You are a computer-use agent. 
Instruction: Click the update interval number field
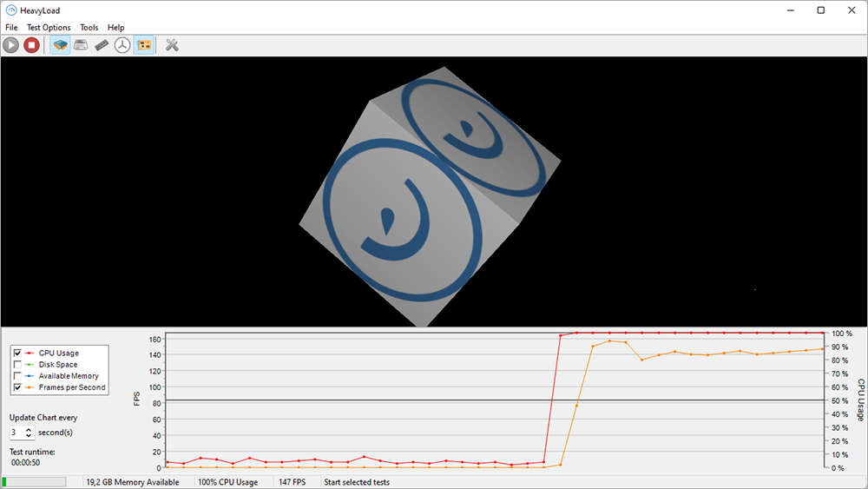click(x=16, y=433)
